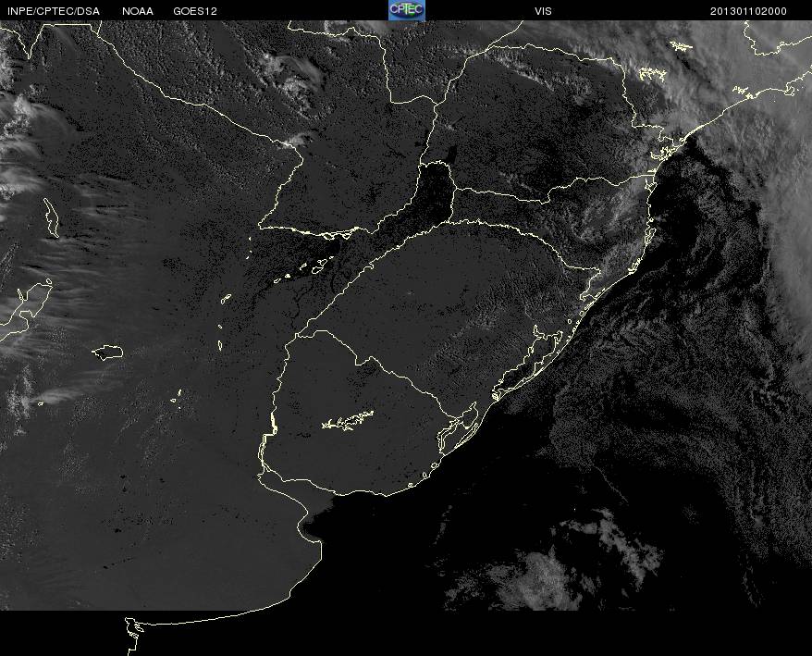This screenshot has height=656, width=812.
Task: Click the INPE/CPTEC/DSA header label
Action: [x=54, y=11]
